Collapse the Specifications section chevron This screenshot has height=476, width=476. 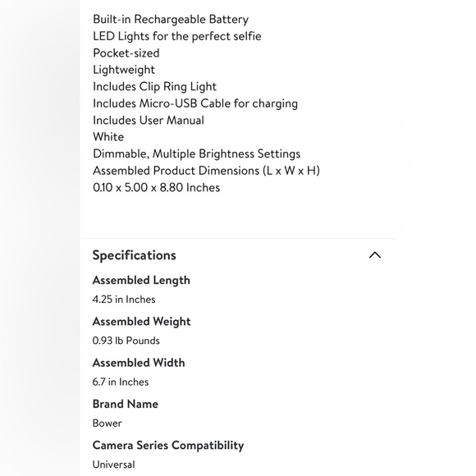click(374, 255)
